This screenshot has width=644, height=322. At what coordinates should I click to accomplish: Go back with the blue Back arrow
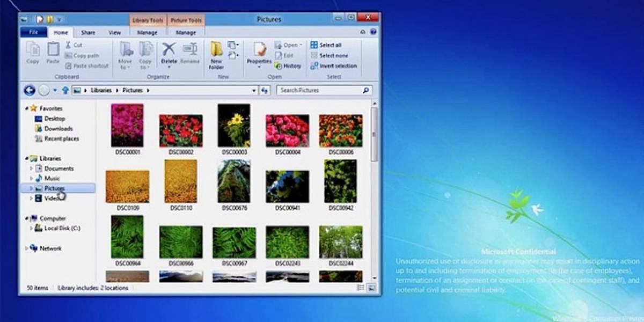(30, 90)
